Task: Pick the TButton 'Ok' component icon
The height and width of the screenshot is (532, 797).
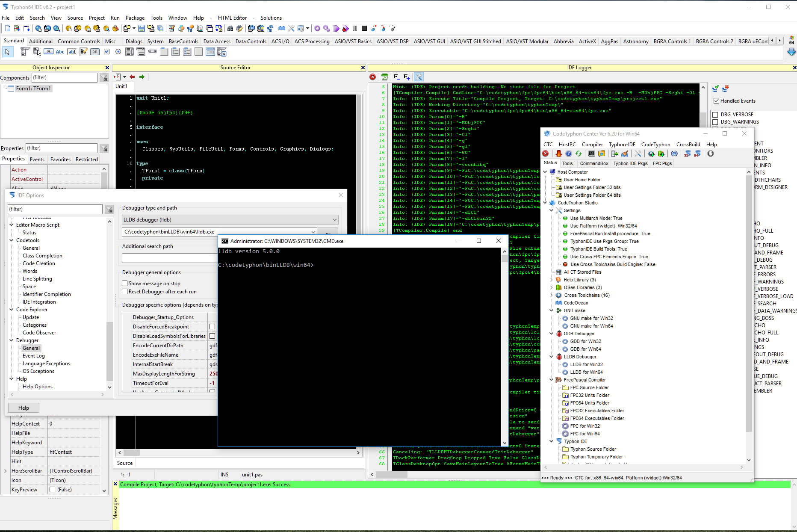Action: click(48, 52)
